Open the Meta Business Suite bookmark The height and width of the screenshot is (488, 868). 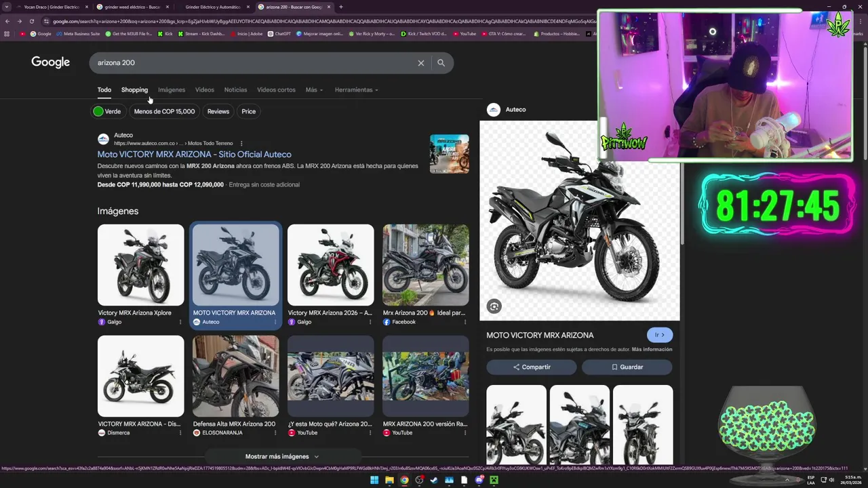point(78,34)
